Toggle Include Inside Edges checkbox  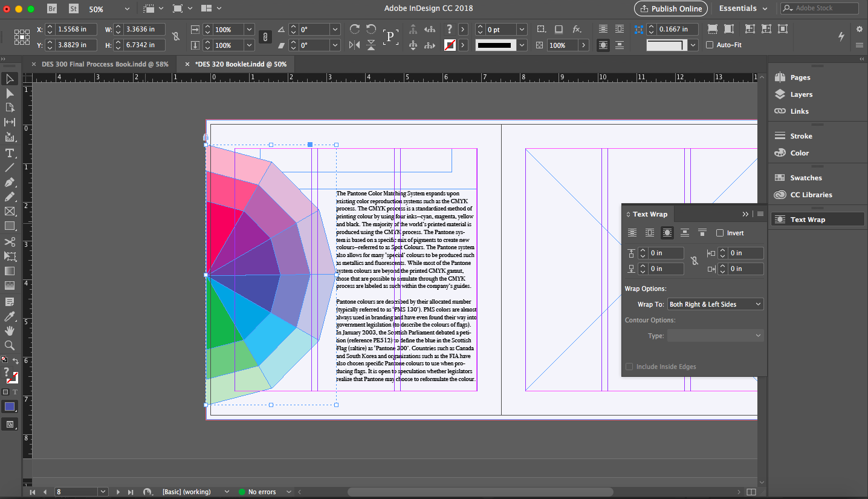click(x=629, y=367)
